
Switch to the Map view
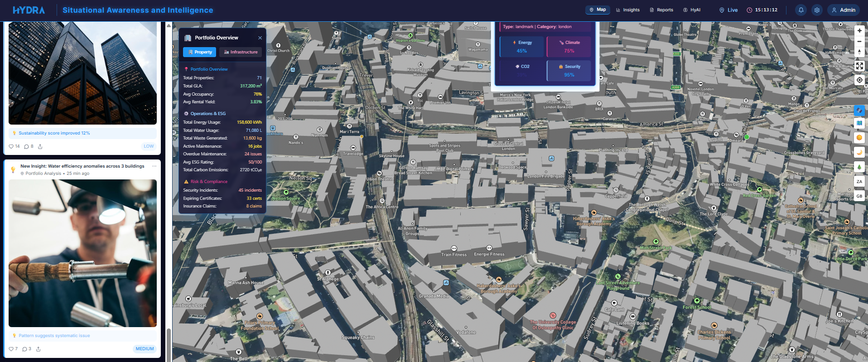[598, 10]
